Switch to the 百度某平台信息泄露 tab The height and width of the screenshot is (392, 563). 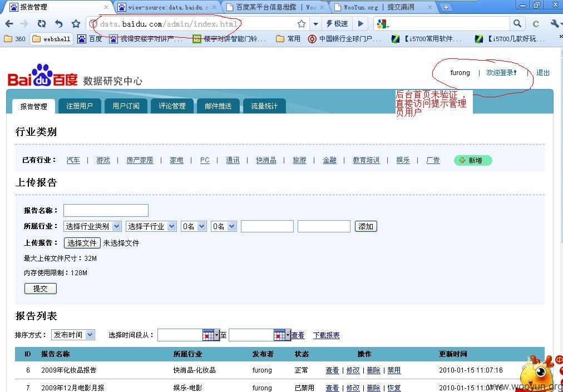(x=275, y=7)
